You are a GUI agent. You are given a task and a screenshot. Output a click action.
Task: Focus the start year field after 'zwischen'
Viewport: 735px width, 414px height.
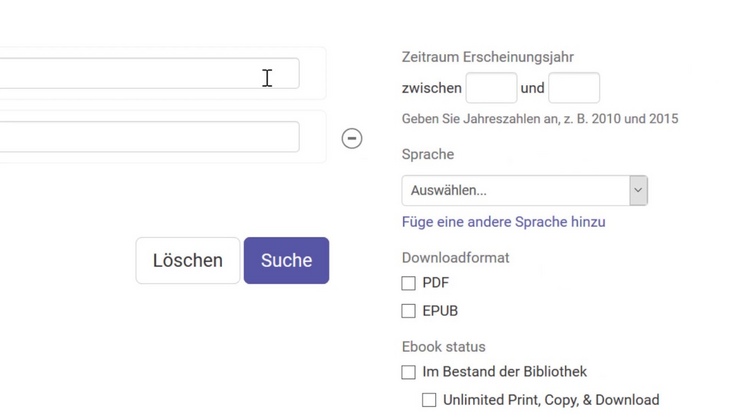tap(491, 88)
